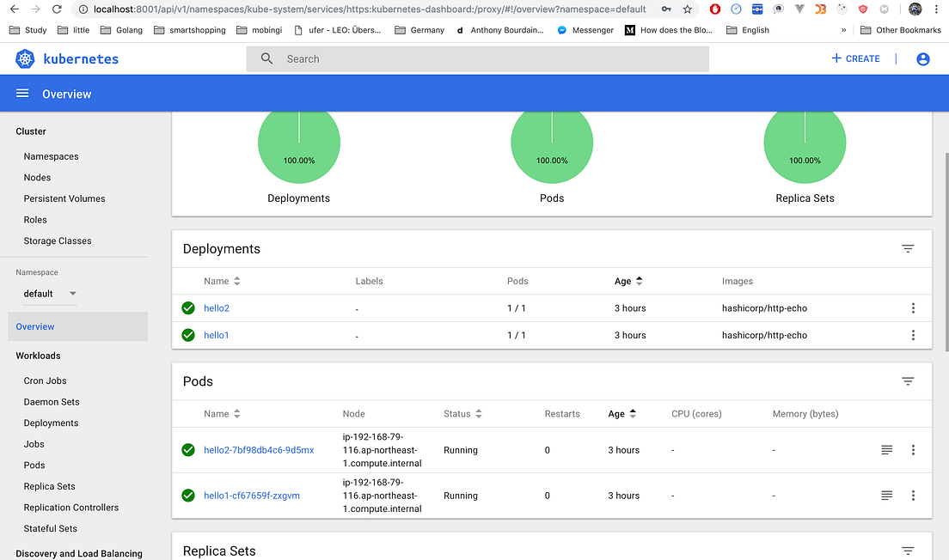Open the navigation hamburger menu

21,93
